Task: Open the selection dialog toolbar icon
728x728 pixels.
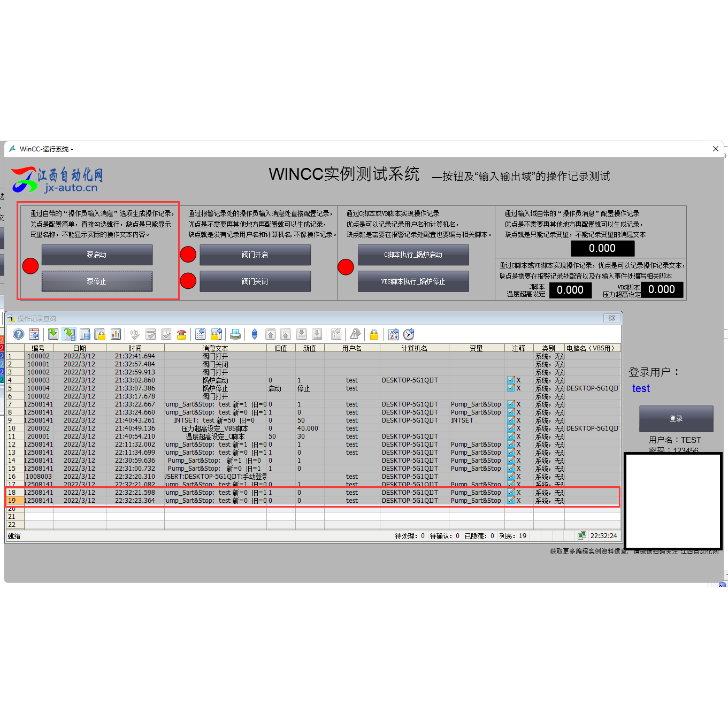Action: [201, 334]
